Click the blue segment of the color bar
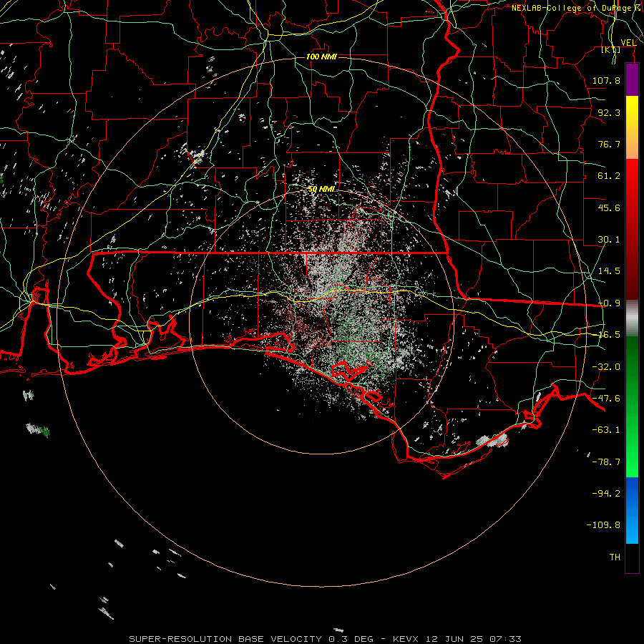644x644 pixels. click(632, 510)
